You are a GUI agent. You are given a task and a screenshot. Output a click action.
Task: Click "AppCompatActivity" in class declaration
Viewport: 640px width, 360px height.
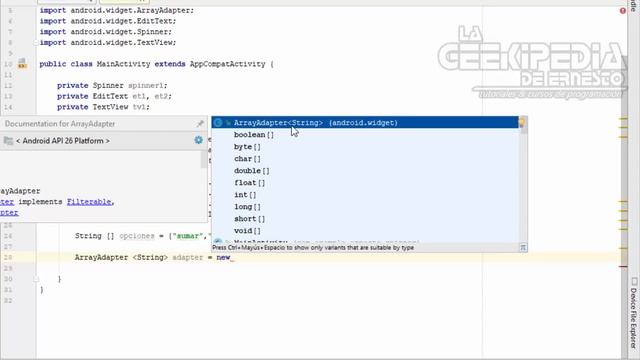pyautogui.click(x=227, y=64)
